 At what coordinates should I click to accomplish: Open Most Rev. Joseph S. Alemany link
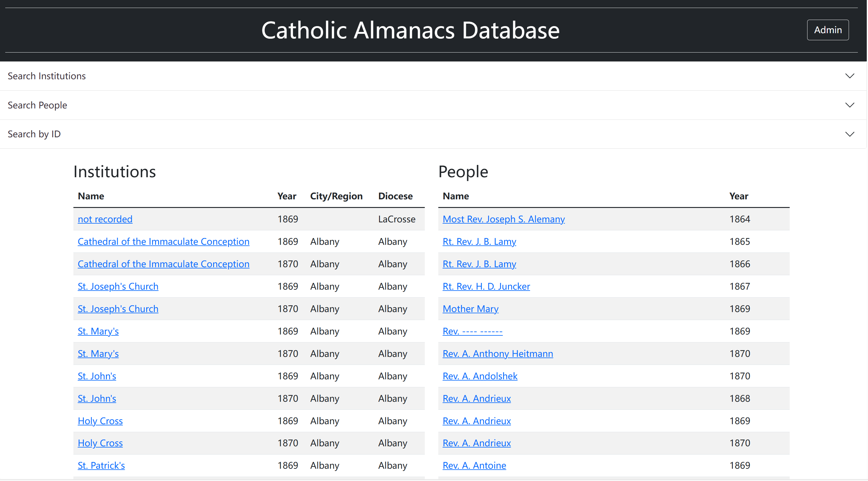[503, 219]
